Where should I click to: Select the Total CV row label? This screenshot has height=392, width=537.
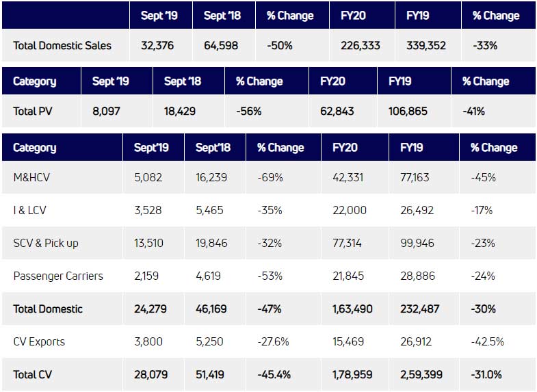[x=34, y=374]
